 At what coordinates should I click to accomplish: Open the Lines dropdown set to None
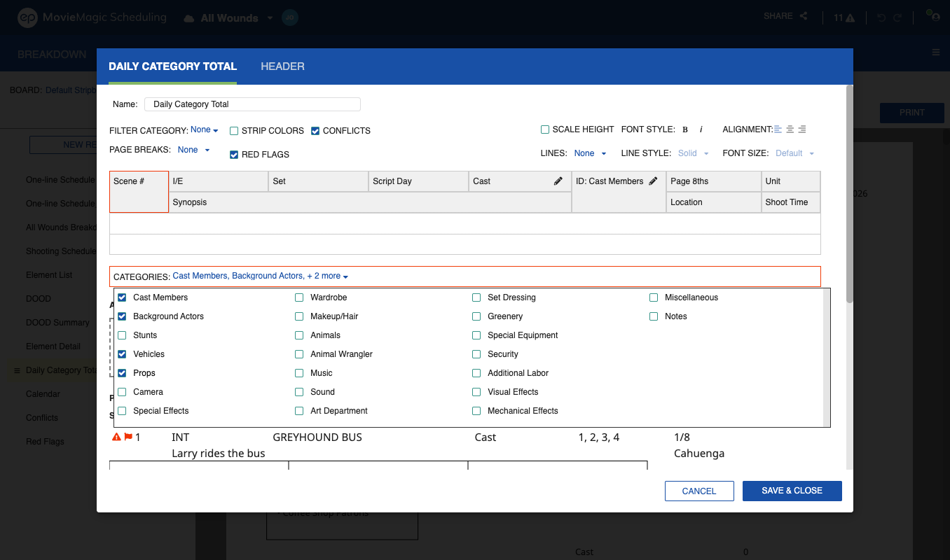point(590,153)
